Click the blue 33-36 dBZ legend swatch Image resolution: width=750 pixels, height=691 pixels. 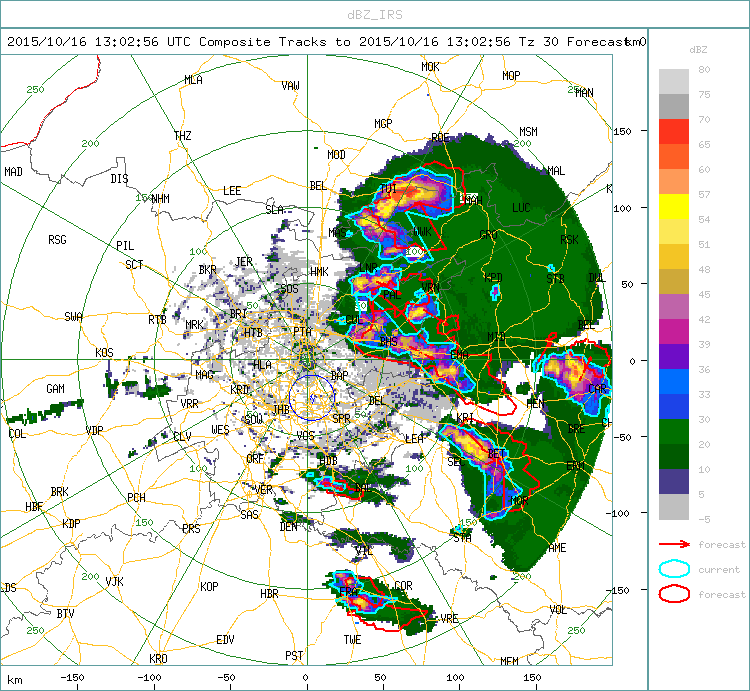pyautogui.click(x=673, y=382)
